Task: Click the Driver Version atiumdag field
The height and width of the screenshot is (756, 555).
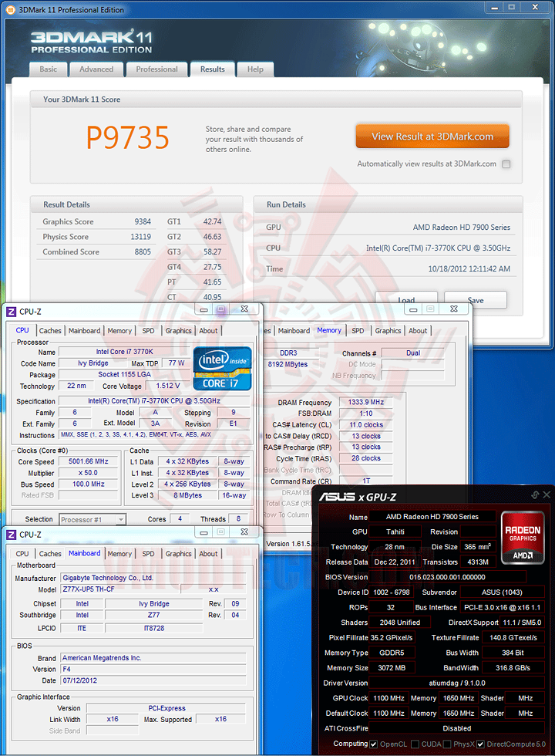Action: [x=457, y=683]
